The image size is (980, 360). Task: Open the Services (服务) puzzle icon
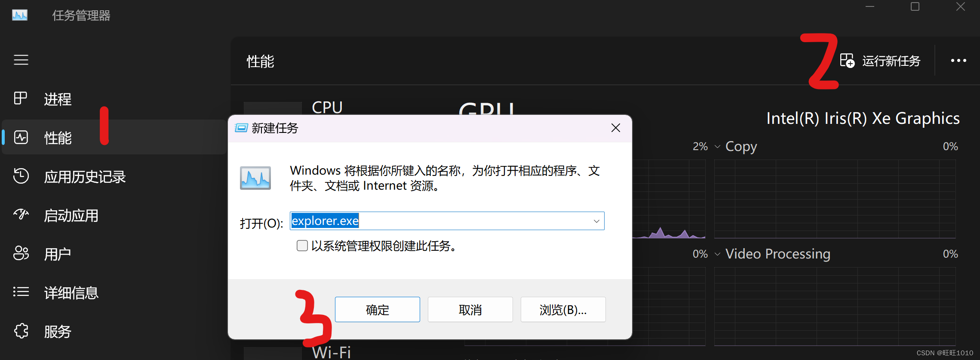click(x=21, y=331)
